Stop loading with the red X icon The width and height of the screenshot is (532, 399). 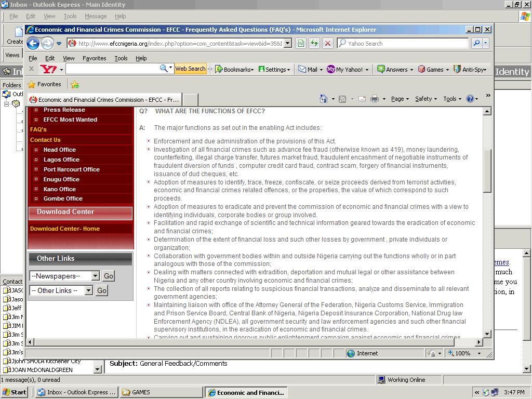click(x=328, y=44)
